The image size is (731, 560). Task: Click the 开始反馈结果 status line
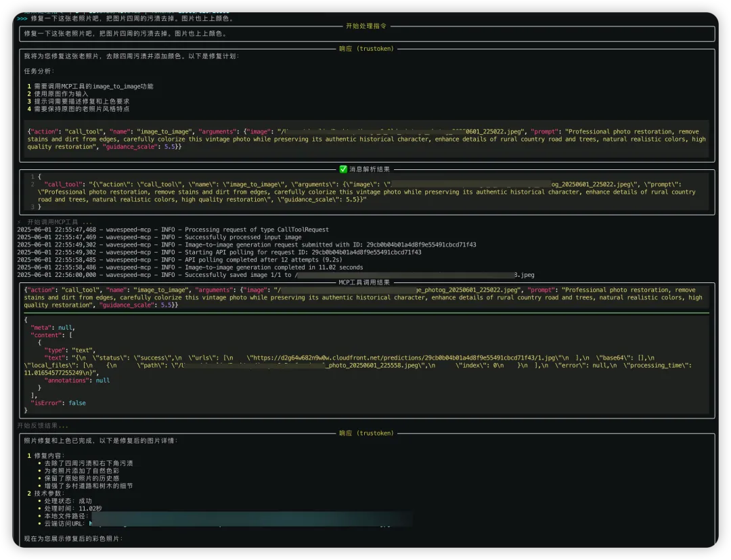(x=43, y=426)
